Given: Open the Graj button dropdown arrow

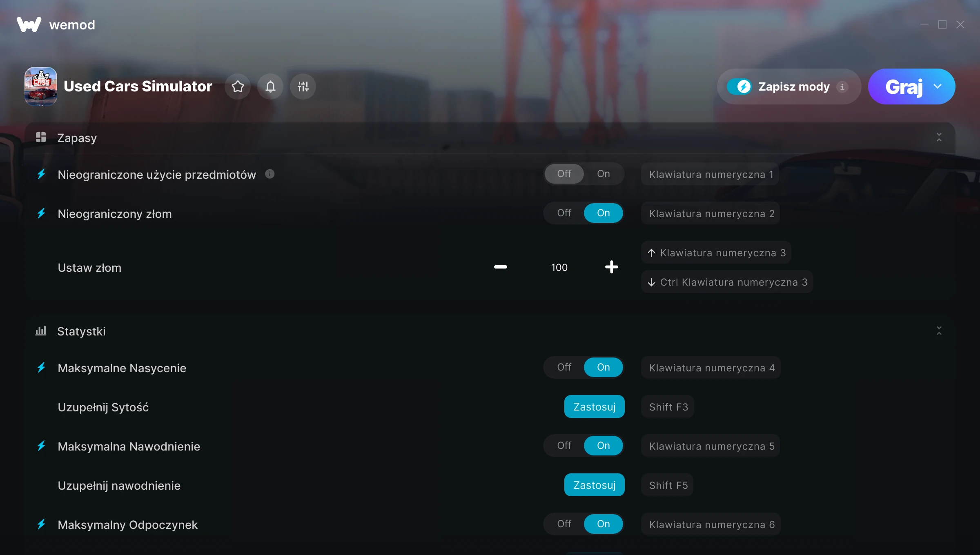Looking at the screenshot, I should tap(938, 87).
